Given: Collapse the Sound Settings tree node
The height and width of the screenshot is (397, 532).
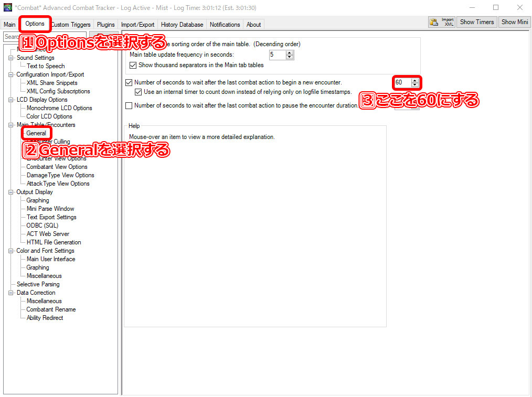Looking at the screenshot, I should point(10,58).
